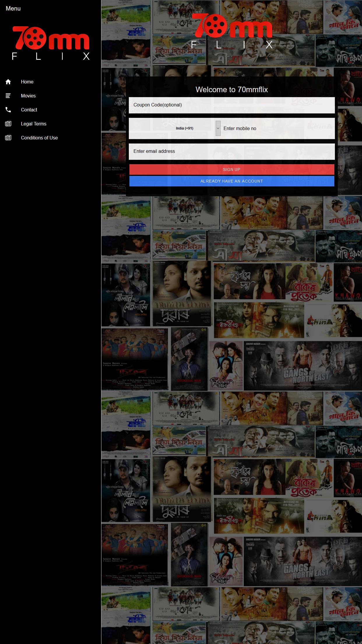Click the 70mm Flix logo above form
362x644 pixels.
pyautogui.click(x=232, y=31)
